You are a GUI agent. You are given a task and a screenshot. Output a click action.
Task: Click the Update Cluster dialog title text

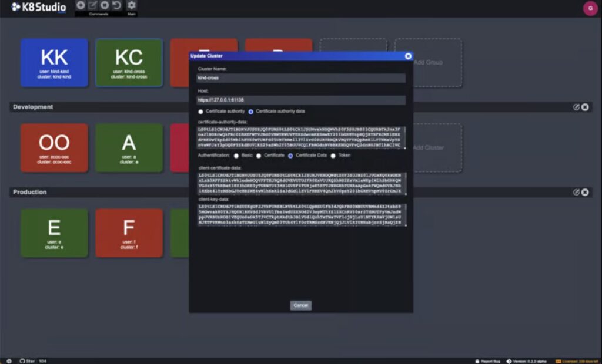[206, 56]
